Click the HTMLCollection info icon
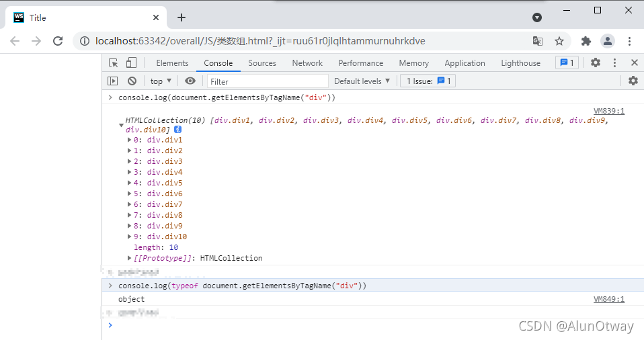This screenshot has width=644, height=340. pyautogui.click(x=178, y=129)
